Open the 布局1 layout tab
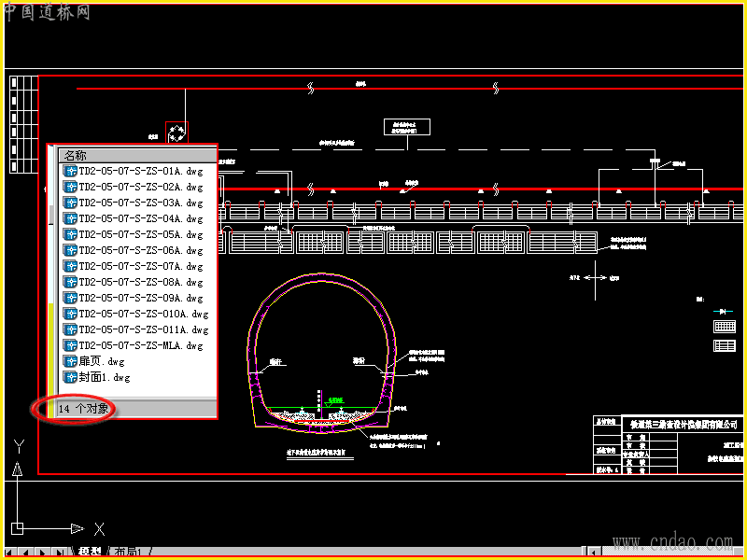The image size is (747, 560). pyautogui.click(x=128, y=553)
